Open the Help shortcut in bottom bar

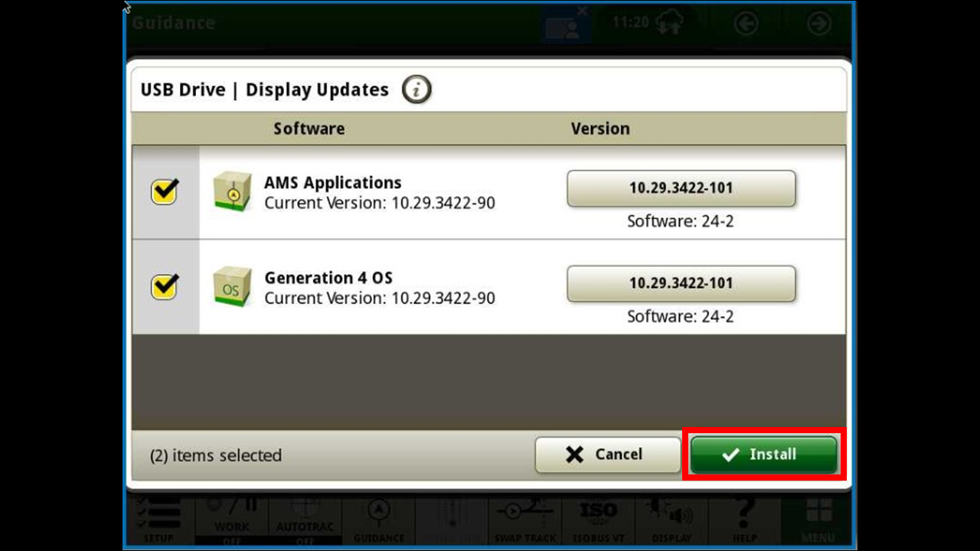(x=744, y=521)
